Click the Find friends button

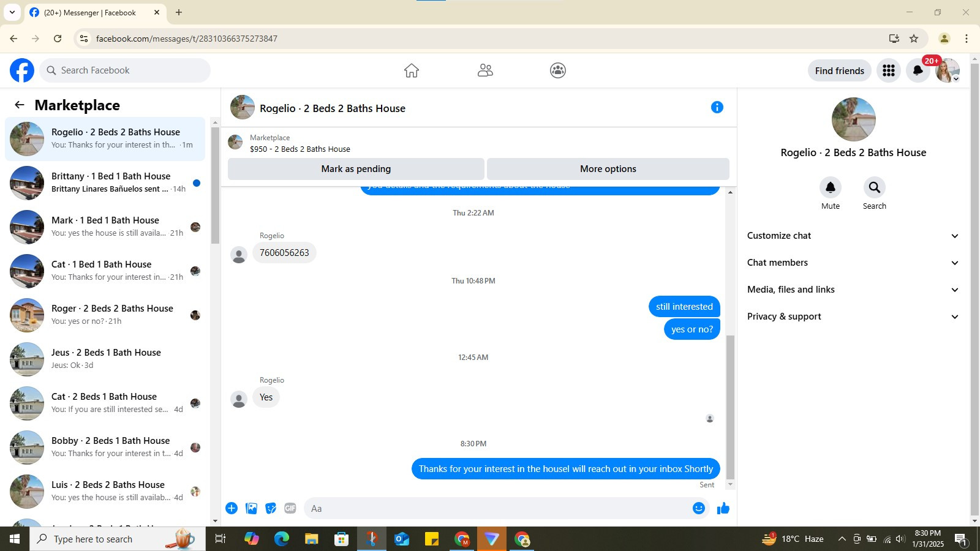click(840, 70)
